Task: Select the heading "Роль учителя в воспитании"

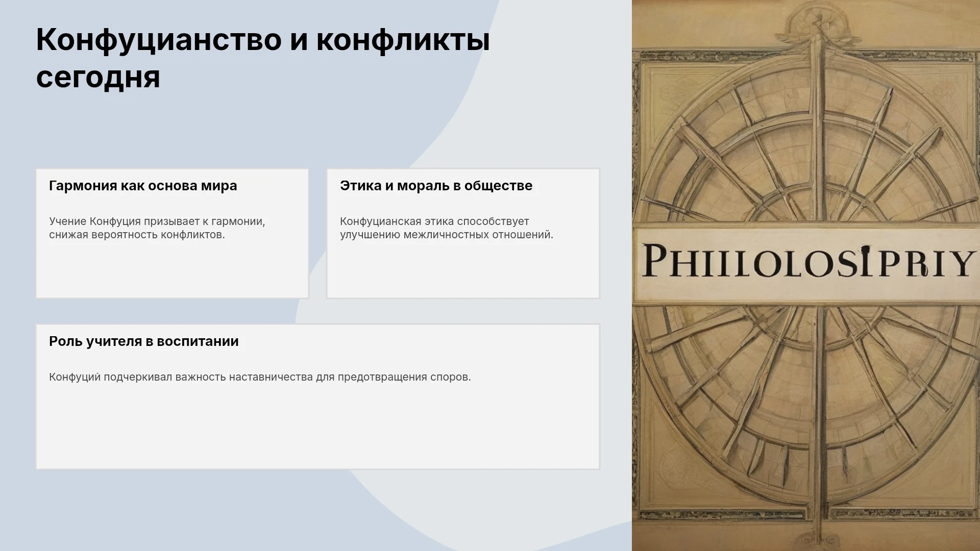Action: (144, 341)
